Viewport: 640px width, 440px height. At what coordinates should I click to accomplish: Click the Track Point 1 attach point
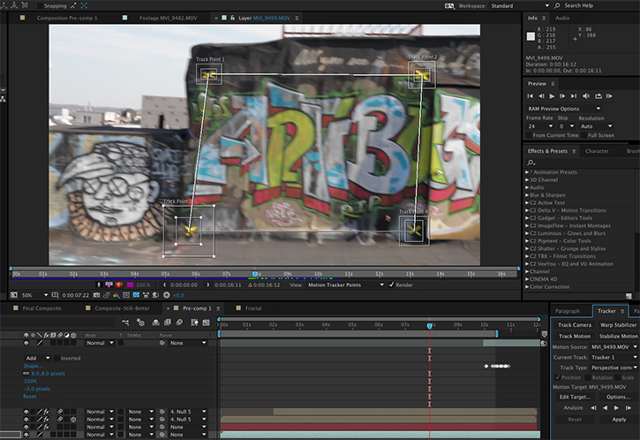(209, 75)
